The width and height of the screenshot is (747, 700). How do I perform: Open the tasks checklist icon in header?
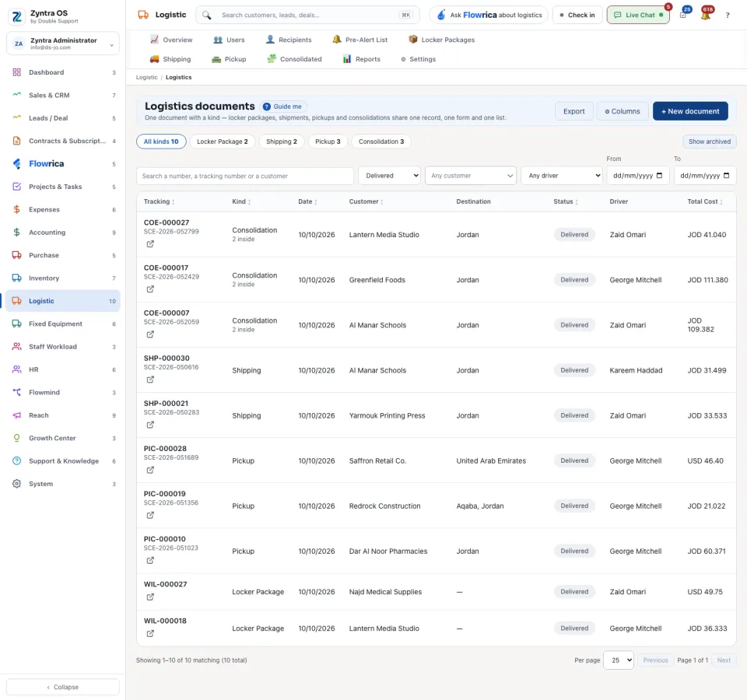683,16
